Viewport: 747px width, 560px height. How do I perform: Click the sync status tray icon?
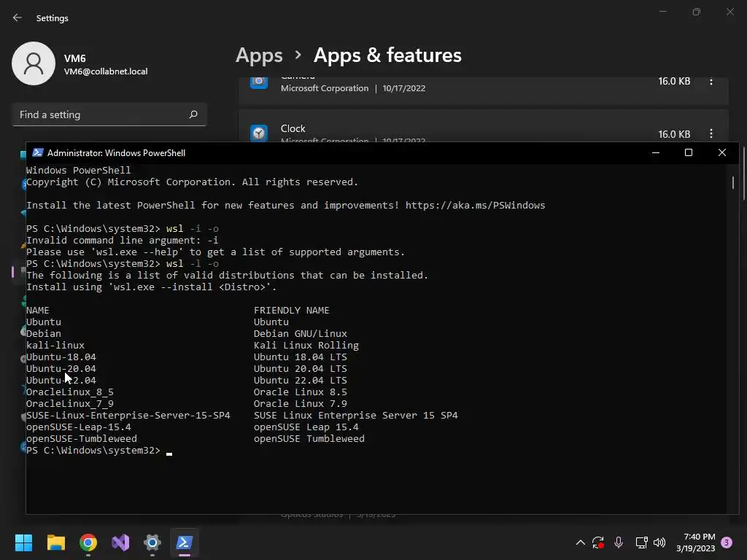click(598, 542)
